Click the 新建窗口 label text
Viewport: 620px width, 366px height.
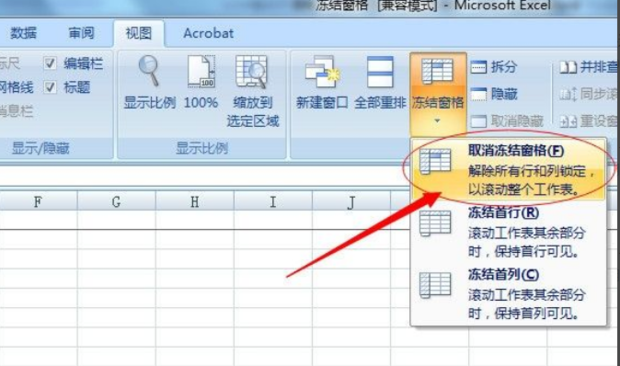322,103
